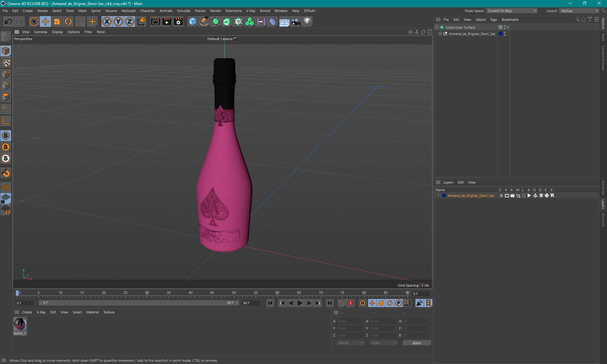
Task: Open Edit Render Settings icon
Action: point(178,21)
